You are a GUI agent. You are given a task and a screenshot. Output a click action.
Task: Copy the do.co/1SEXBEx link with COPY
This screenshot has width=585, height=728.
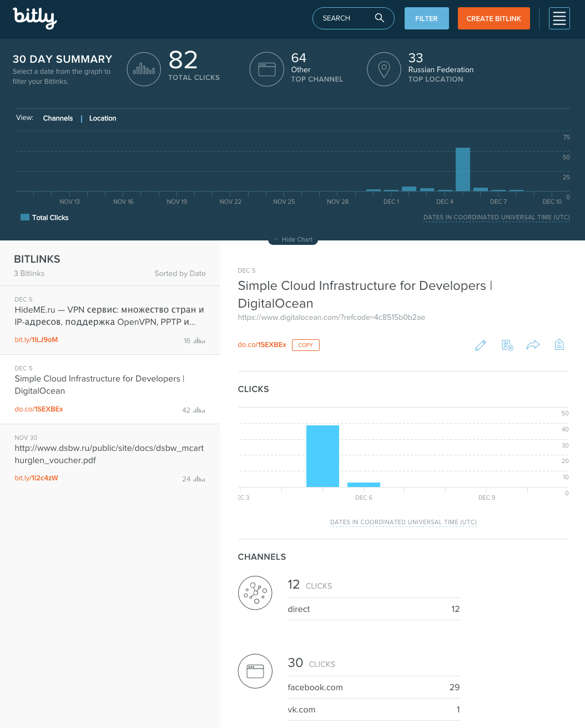(x=305, y=345)
